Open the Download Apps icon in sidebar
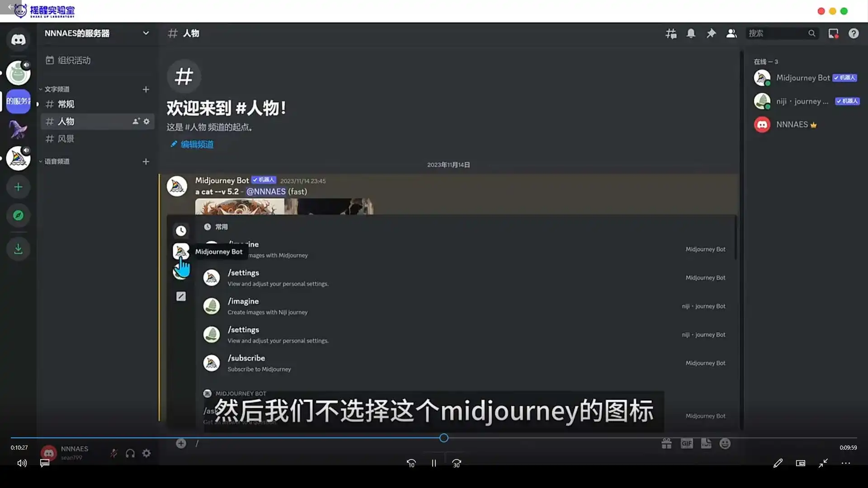The image size is (868, 488). pyautogui.click(x=18, y=249)
